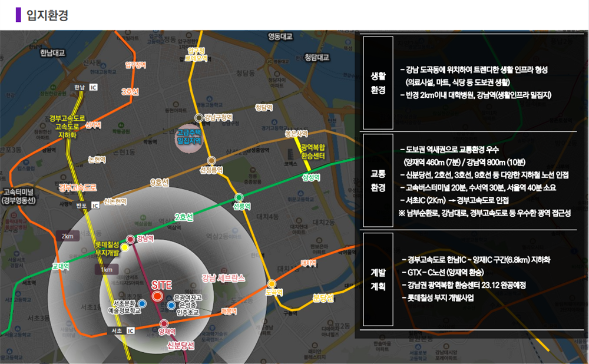This screenshot has height=364, width=589.
Task: Click the 삼성역 label
Action: point(312,177)
